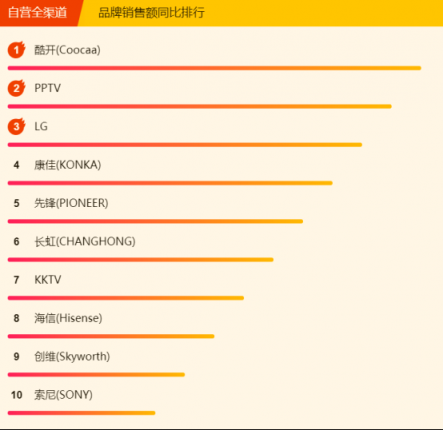Viewport: 443px width, 430px height.
Task: Click 创维(Skyworth) brand name
Action: coord(72,357)
